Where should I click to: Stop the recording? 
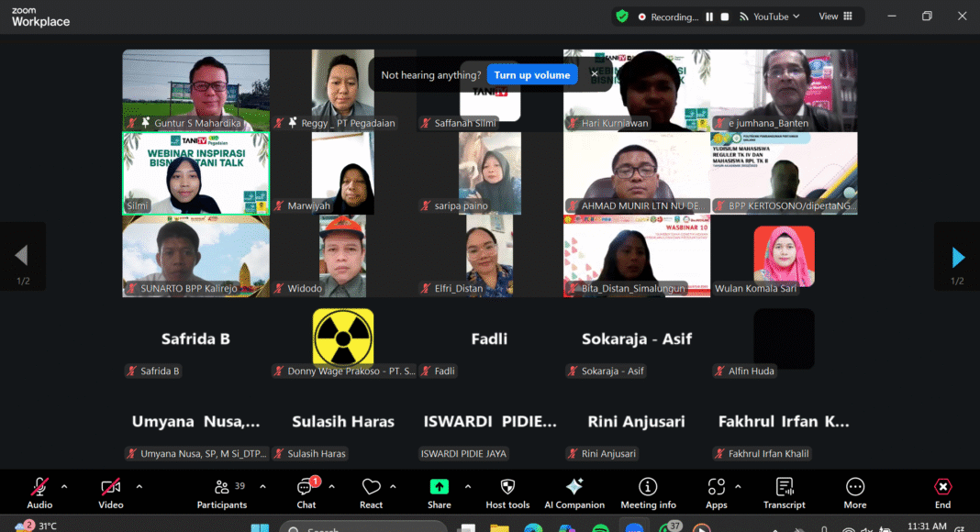click(725, 17)
